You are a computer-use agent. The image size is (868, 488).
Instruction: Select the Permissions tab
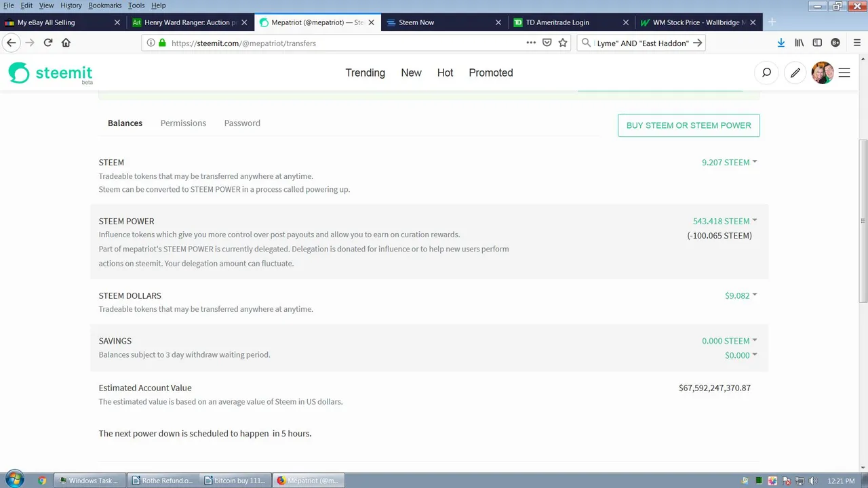coord(183,123)
